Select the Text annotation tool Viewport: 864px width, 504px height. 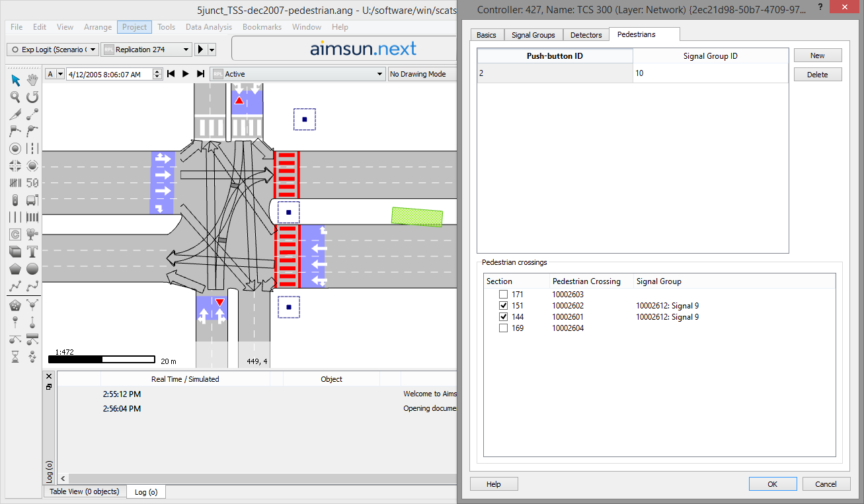(x=31, y=251)
